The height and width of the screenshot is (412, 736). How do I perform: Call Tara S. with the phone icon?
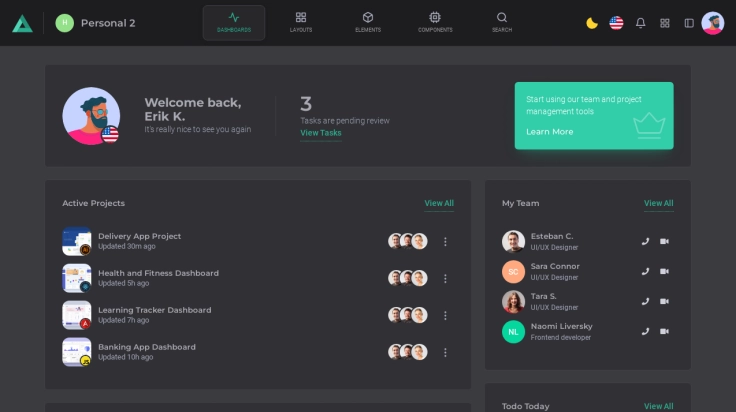click(645, 301)
